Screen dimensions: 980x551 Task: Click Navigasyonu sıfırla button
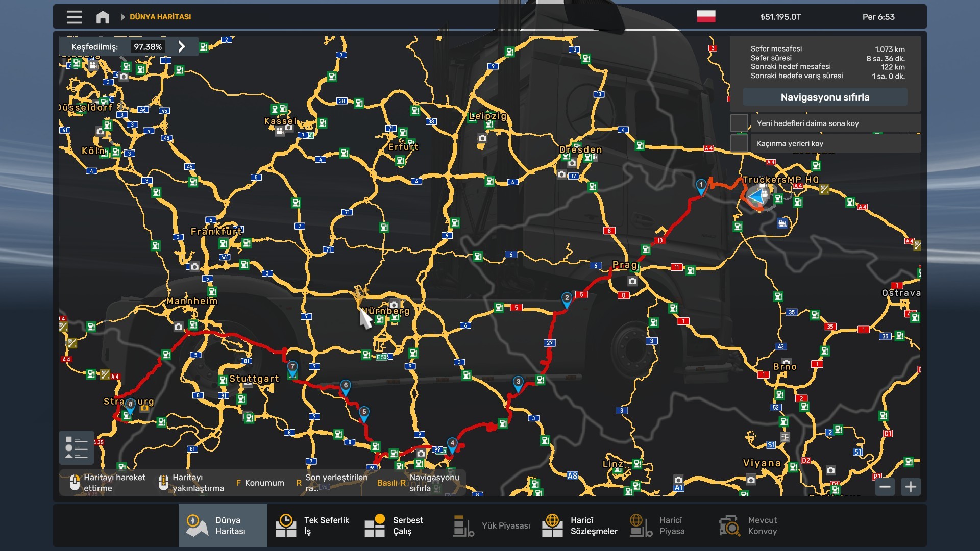click(825, 97)
